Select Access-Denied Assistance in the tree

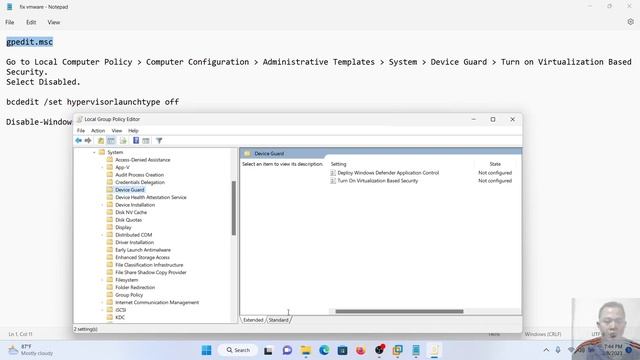[143, 160]
